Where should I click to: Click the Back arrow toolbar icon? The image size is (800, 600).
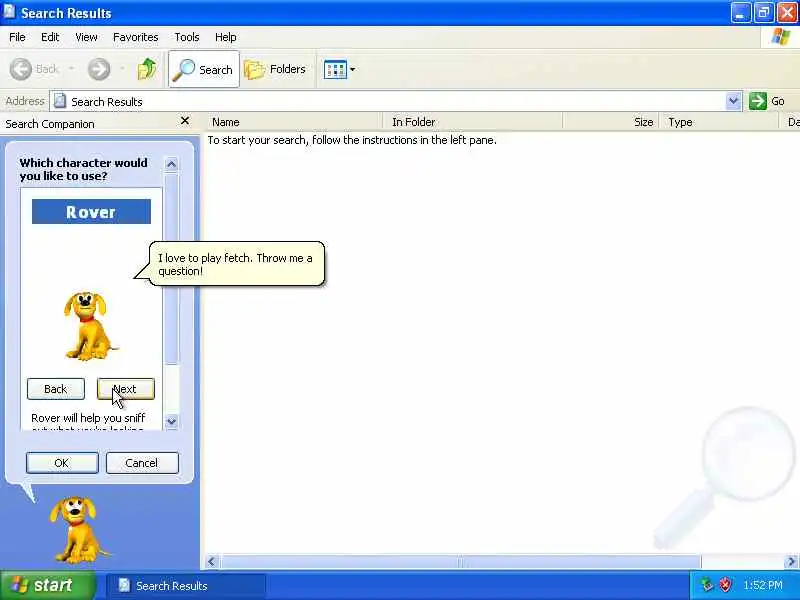[x=21, y=69]
